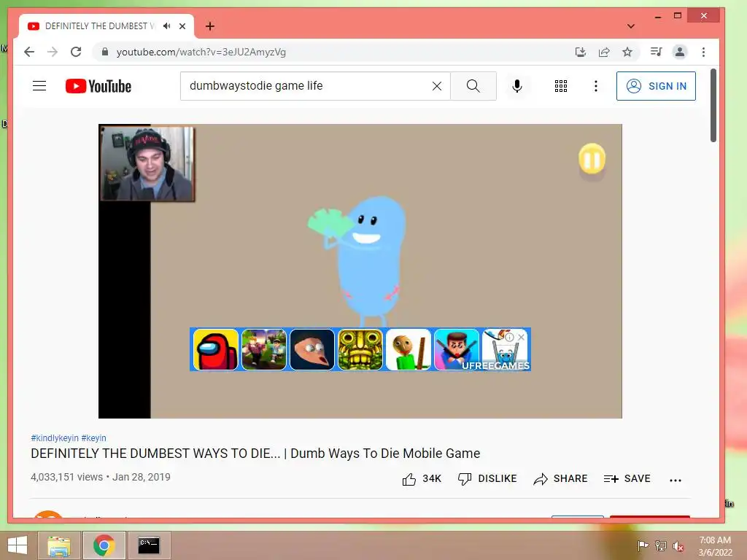
Task: Open YouTube settings three-dot menu
Action: (x=595, y=86)
